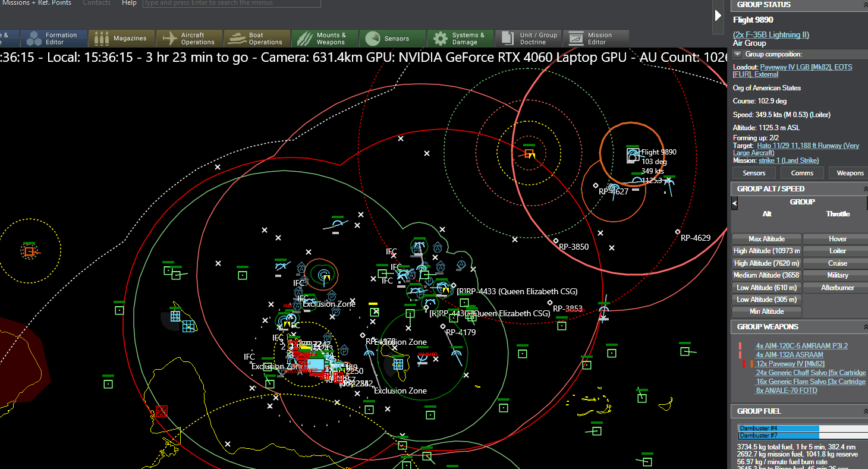Select the RP-3850 reference point diamond
The image size is (868, 469).
click(556, 241)
